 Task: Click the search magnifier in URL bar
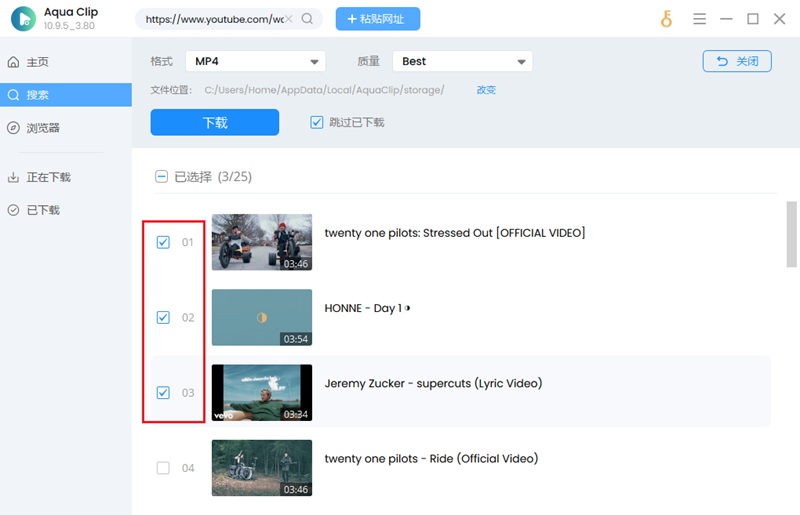coord(307,19)
